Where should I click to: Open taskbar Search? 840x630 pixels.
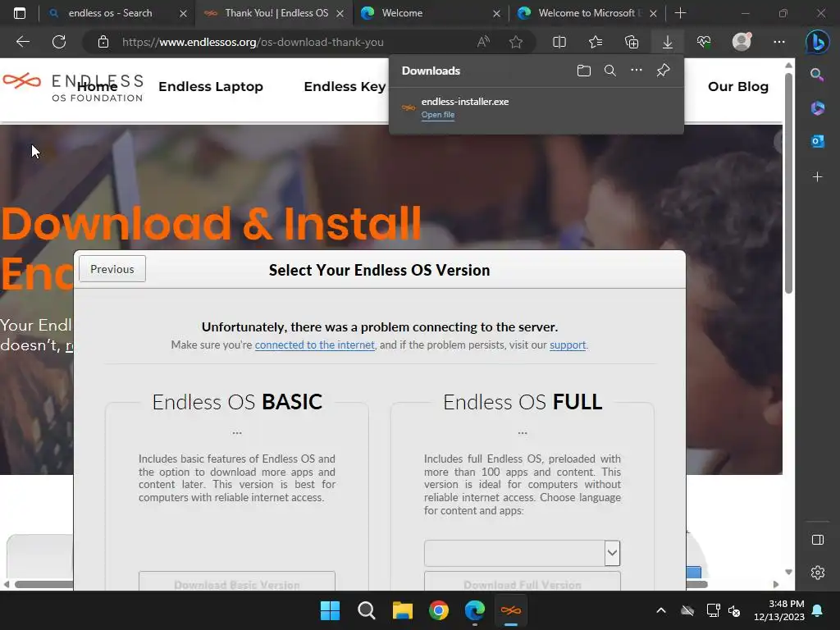click(367, 610)
